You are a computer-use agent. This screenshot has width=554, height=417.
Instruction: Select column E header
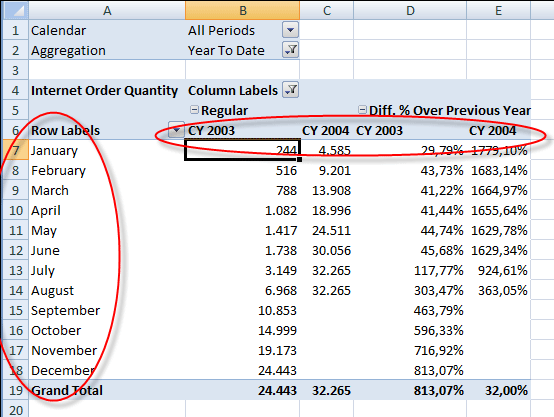click(499, 10)
